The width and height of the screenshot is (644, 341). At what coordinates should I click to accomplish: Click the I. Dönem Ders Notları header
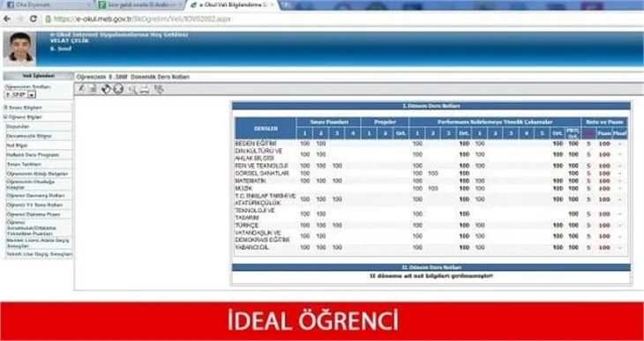431,106
